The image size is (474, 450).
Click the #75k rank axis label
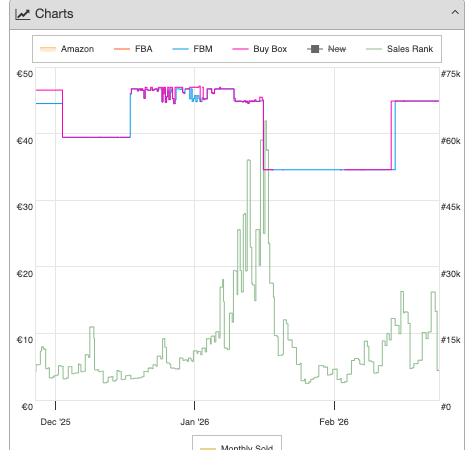click(x=451, y=74)
